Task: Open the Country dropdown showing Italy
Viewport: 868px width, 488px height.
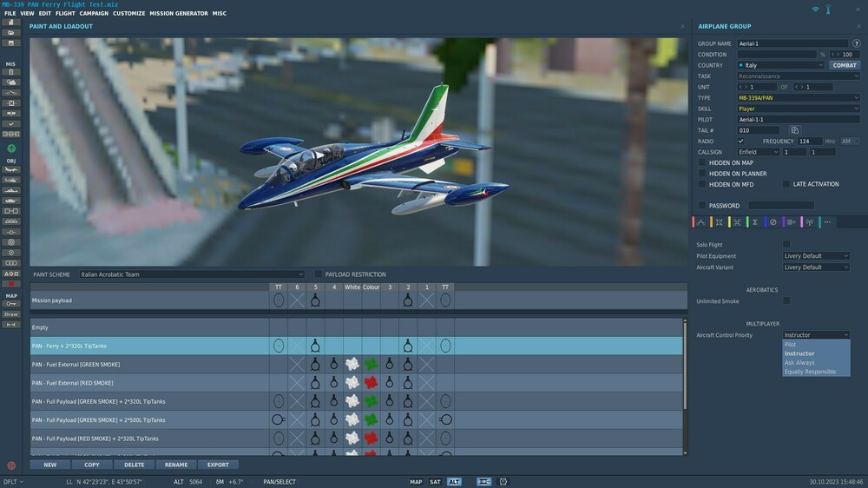Action: [x=780, y=65]
